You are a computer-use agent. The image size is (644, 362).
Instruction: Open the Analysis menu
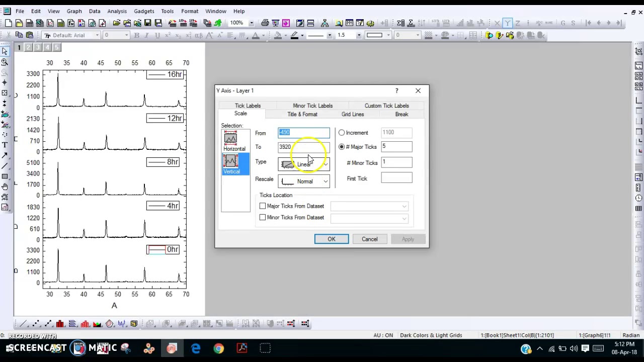[x=117, y=11]
